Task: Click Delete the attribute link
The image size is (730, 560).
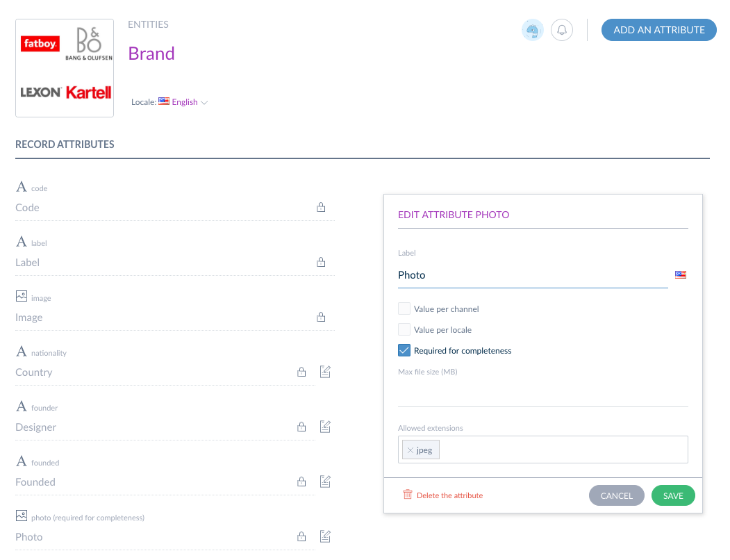Action: (443, 495)
